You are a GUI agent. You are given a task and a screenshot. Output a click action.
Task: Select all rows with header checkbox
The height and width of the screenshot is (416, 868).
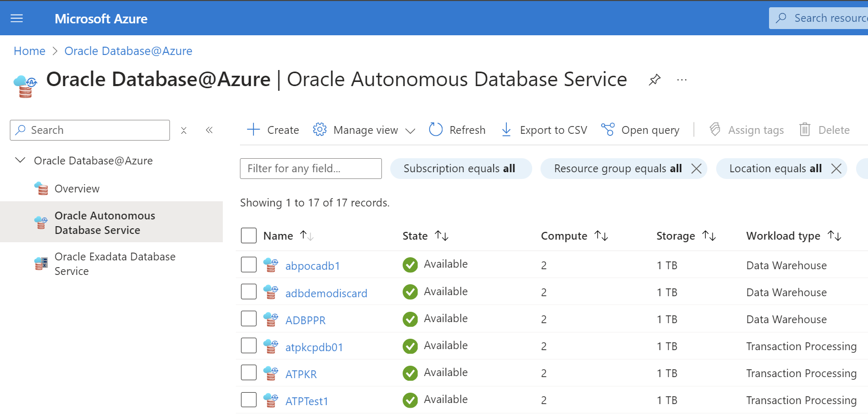tap(249, 235)
